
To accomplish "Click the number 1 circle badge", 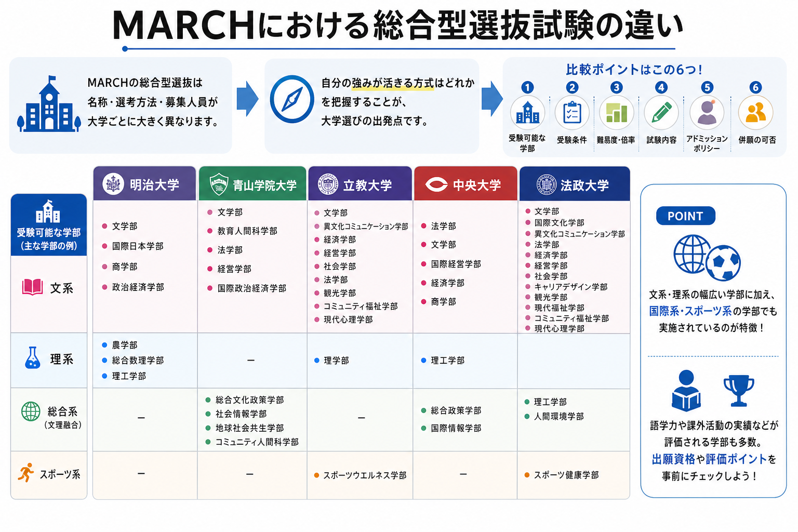I will 527,87.
